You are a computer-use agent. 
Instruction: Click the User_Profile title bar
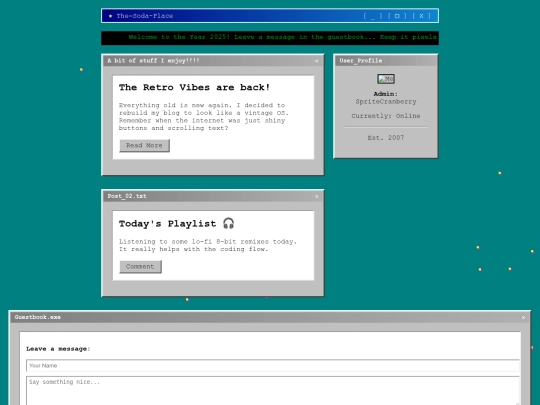pos(386,61)
